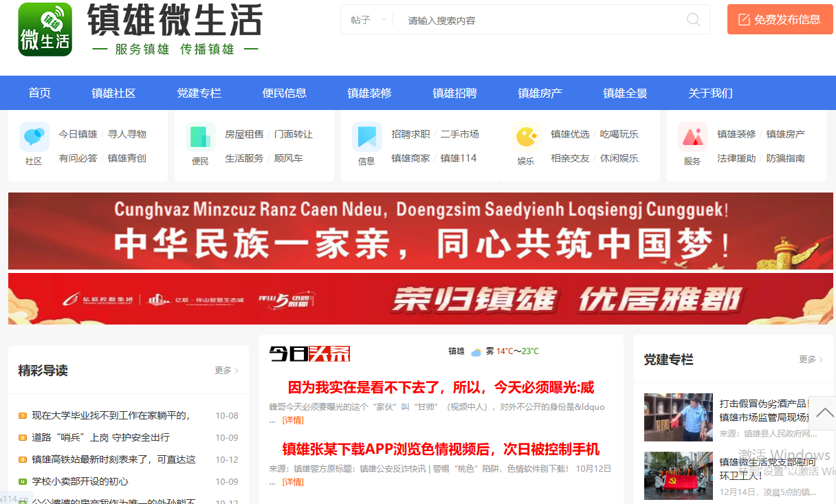Open the 二手市场 link
The height and width of the screenshot is (504, 836).
(x=460, y=134)
